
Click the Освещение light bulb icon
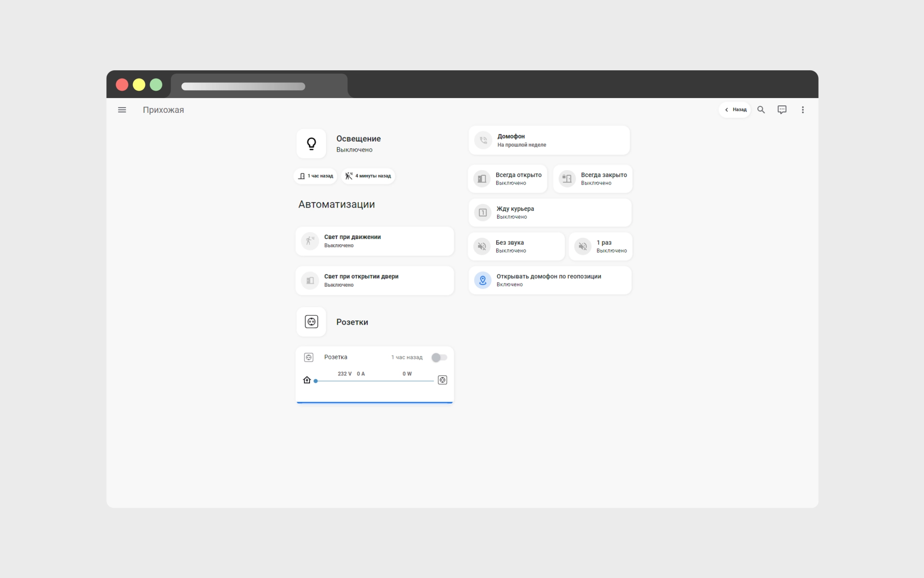point(311,144)
